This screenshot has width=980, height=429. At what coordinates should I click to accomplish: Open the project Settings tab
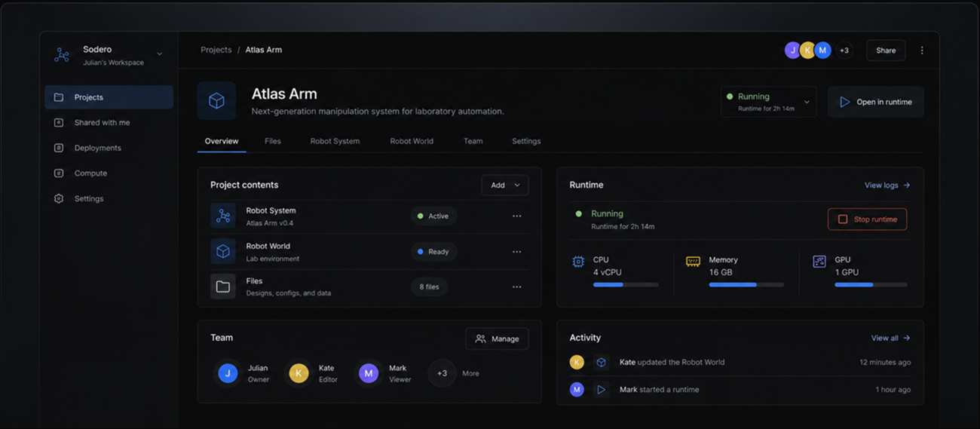click(526, 141)
